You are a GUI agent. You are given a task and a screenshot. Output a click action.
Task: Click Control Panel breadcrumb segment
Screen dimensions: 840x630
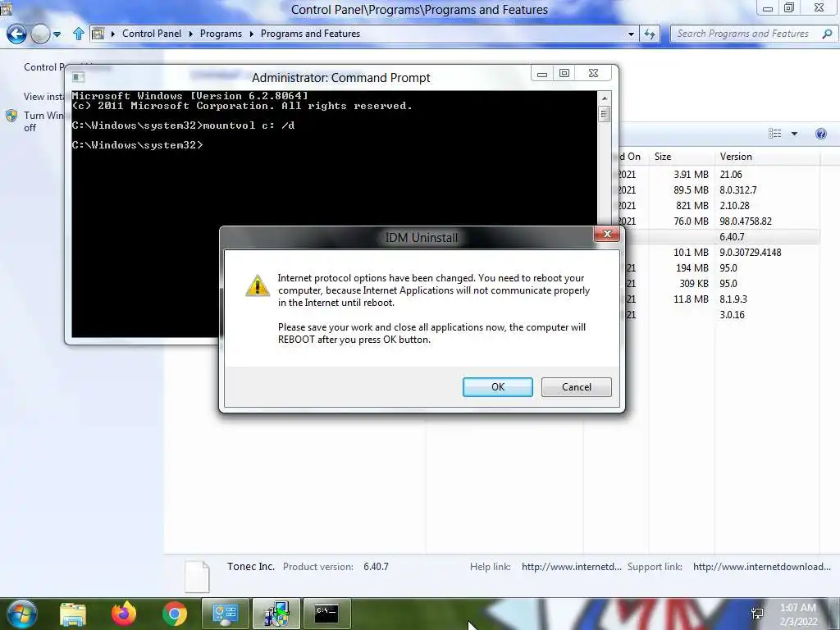coord(152,33)
